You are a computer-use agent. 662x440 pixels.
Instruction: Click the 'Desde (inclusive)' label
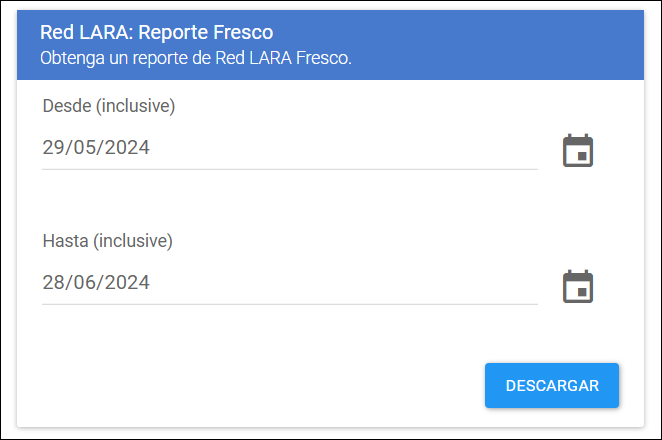[109, 106]
